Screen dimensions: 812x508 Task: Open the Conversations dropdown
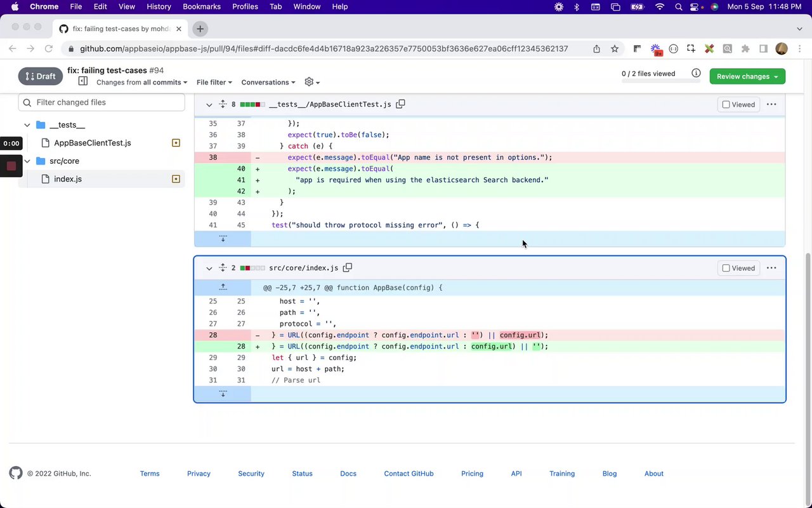point(268,83)
